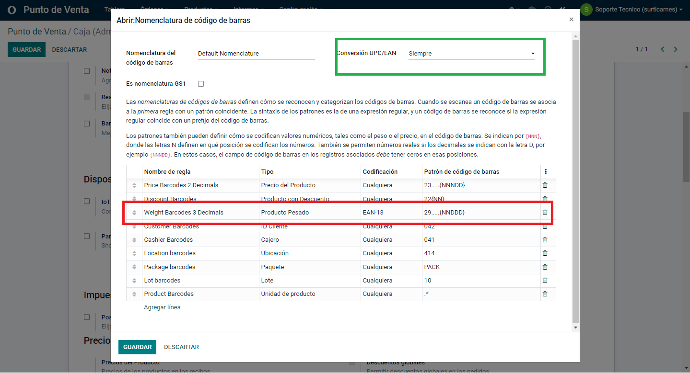Click drag handle of Lot barcodes row
This screenshot has height=373, width=690.
[134, 281]
